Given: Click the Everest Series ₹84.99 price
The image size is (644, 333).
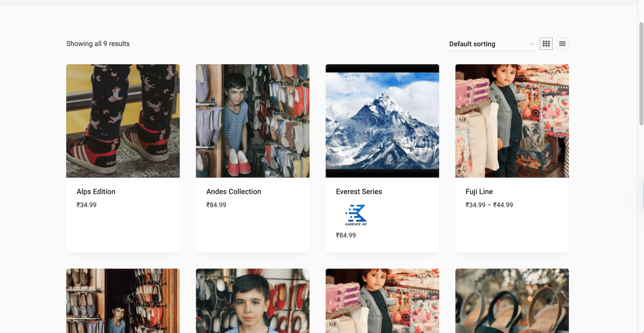Looking at the screenshot, I should tap(346, 235).
